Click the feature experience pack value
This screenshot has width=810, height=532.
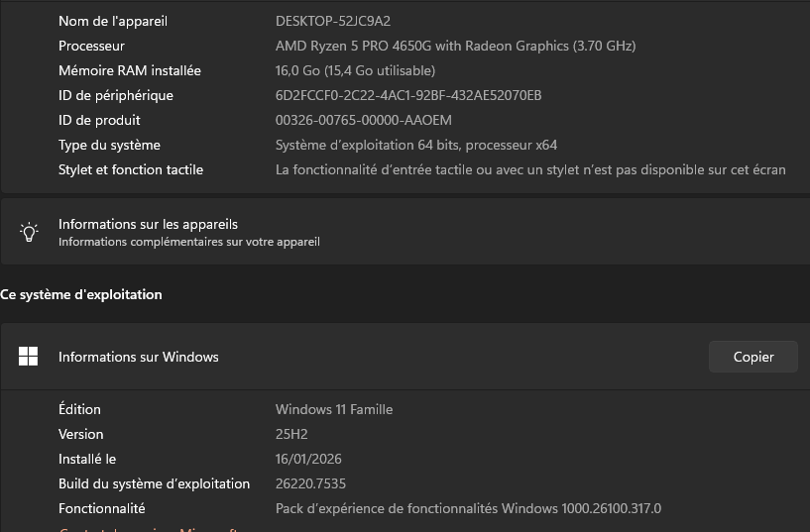click(468, 508)
